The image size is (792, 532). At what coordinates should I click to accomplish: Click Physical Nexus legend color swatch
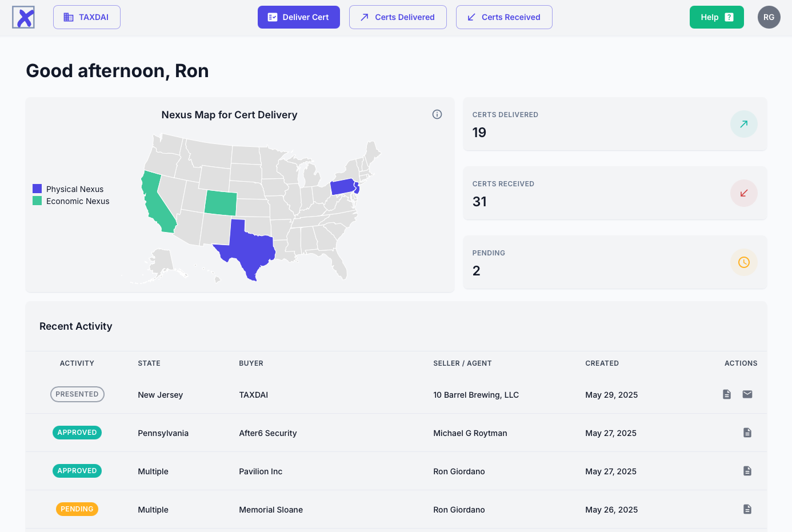pos(37,189)
